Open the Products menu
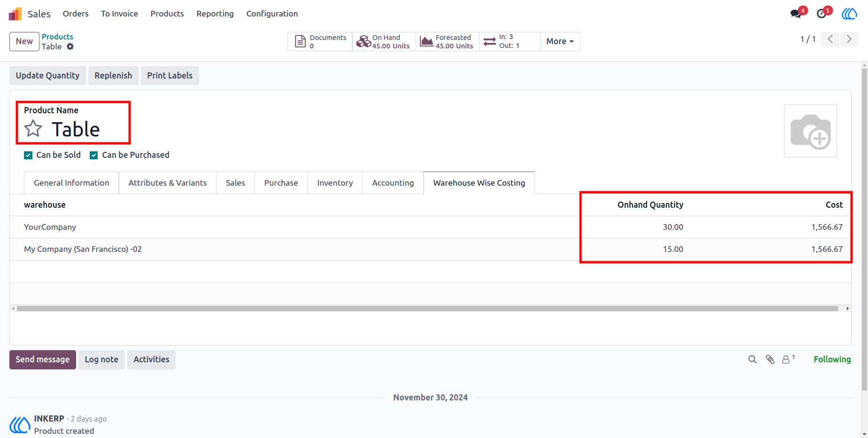868x438 pixels. [167, 14]
